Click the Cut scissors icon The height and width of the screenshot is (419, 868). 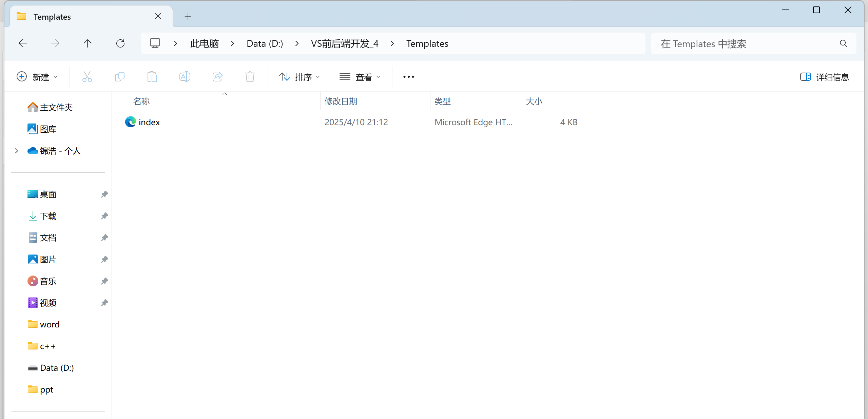[87, 77]
